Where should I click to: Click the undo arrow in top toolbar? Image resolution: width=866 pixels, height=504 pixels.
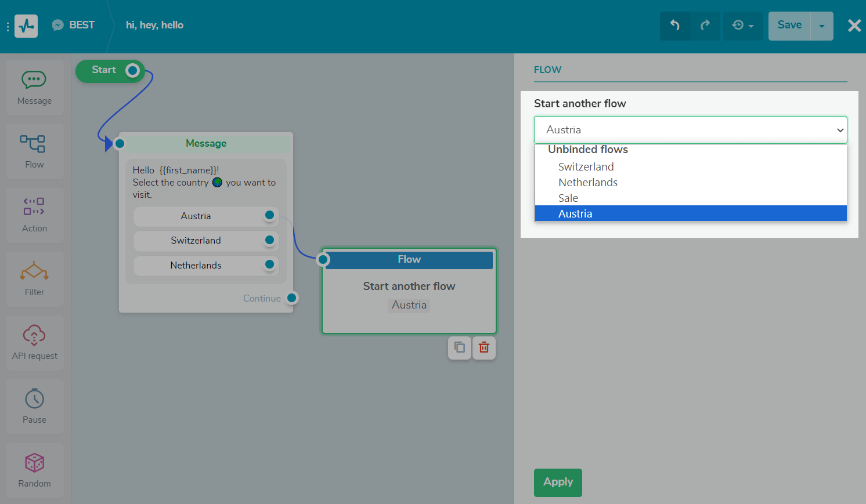pyautogui.click(x=675, y=26)
